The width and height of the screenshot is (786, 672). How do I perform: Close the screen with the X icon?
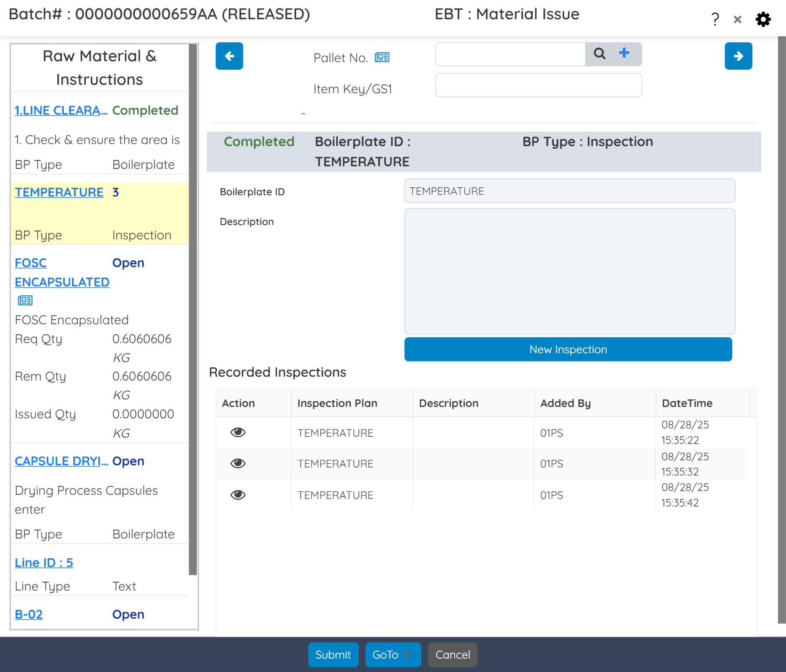737,19
